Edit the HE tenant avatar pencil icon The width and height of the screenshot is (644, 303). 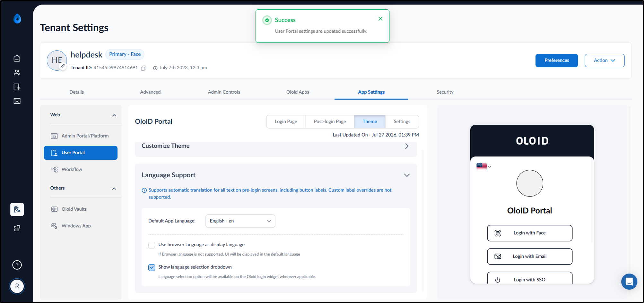pos(63,66)
